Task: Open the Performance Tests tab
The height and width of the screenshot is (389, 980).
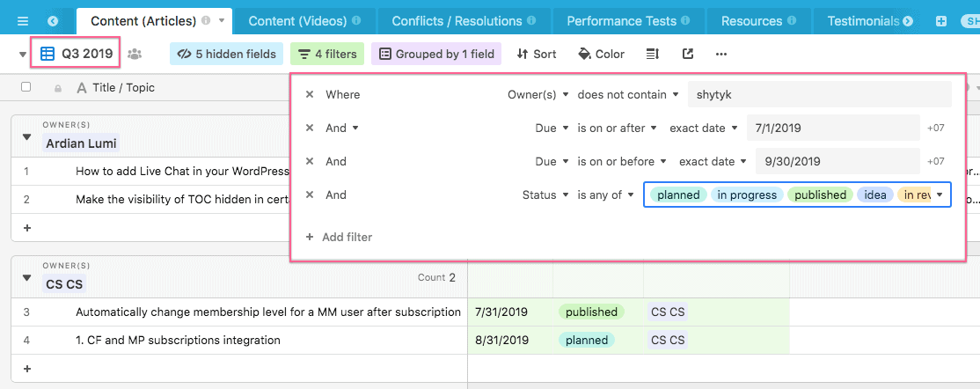Action: point(627,20)
